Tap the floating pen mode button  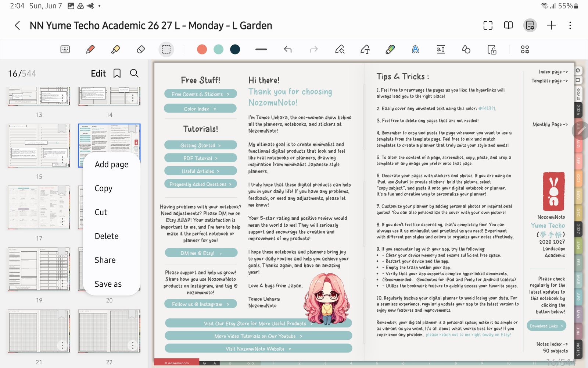pos(580,130)
